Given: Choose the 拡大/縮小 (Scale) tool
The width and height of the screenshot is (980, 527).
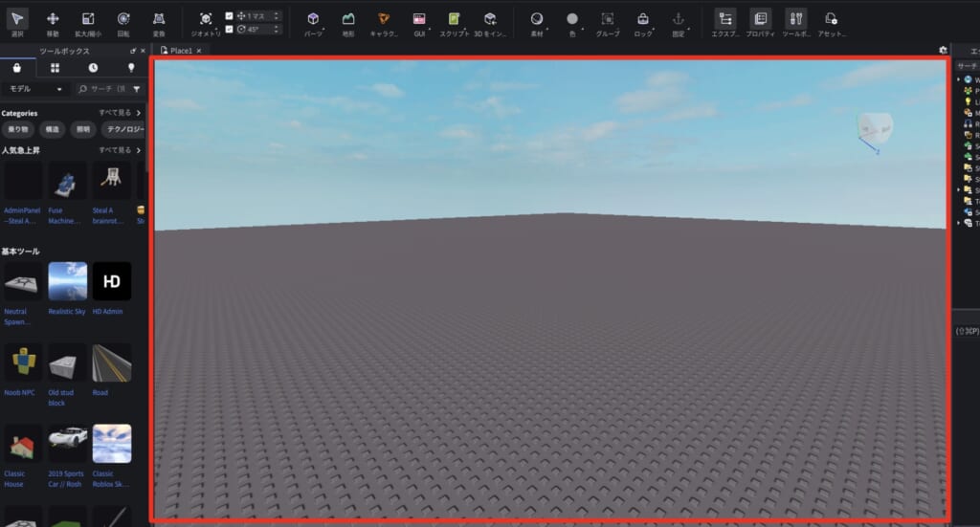Looking at the screenshot, I should [x=88, y=19].
